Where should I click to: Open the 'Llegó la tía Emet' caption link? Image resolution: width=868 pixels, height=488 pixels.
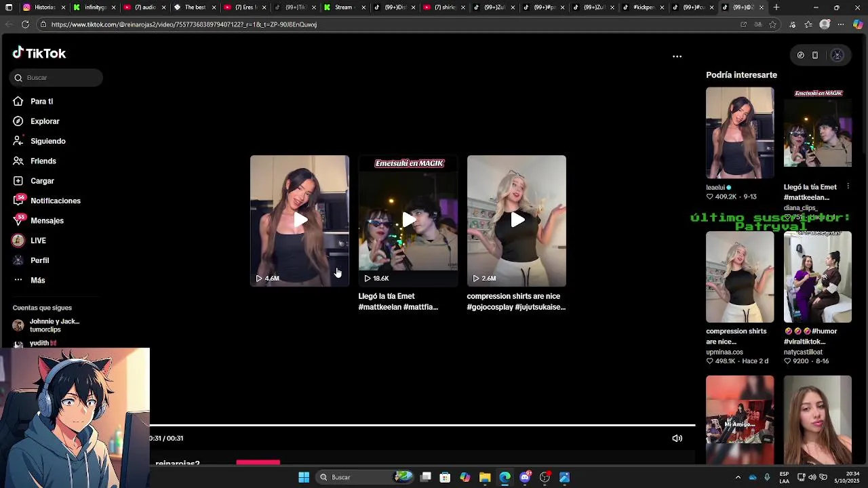[x=398, y=302]
